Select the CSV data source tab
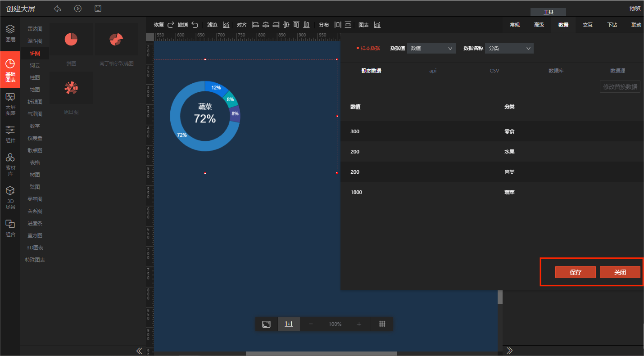644x356 pixels. (x=494, y=71)
